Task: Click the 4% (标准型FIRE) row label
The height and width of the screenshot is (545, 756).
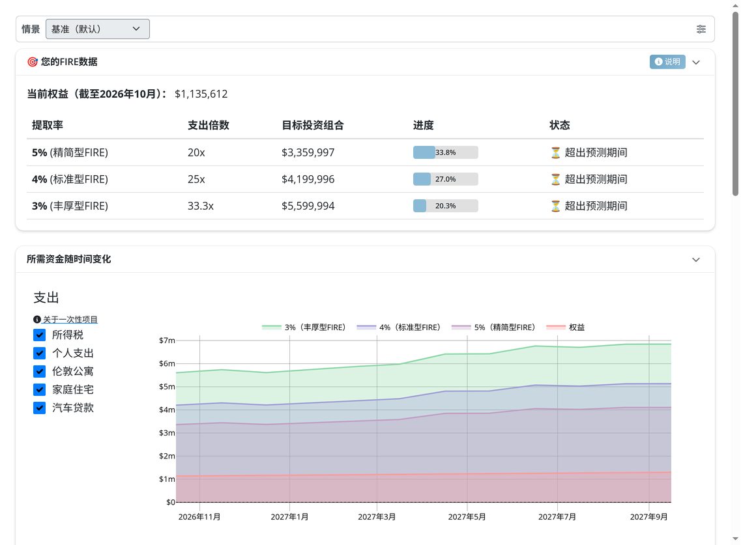Action: pyautogui.click(x=70, y=179)
